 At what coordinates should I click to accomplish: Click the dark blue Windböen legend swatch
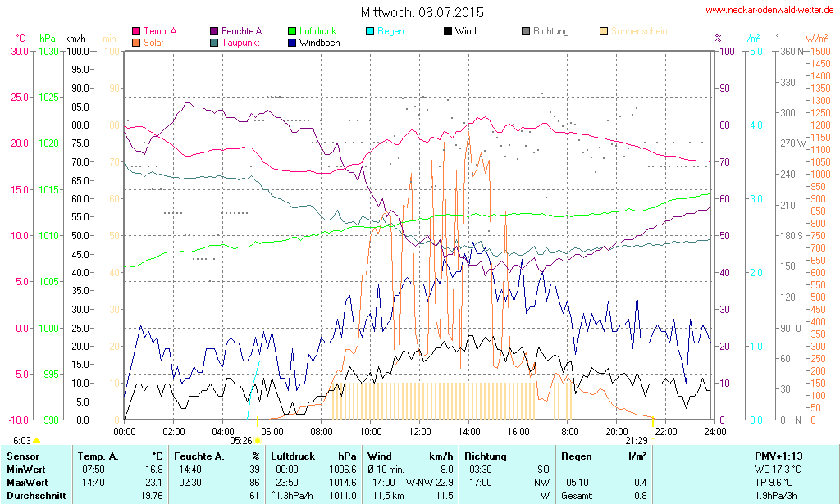[x=293, y=43]
